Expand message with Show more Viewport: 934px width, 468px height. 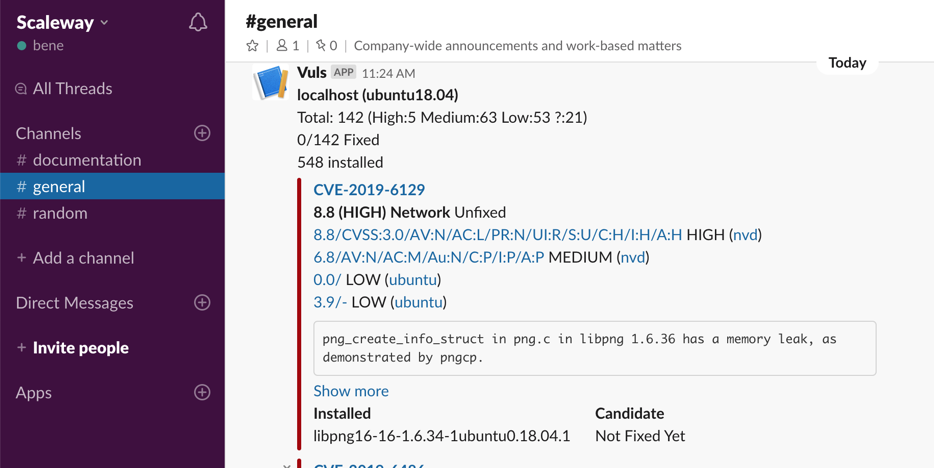pyautogui.click(x=351, y=391)
